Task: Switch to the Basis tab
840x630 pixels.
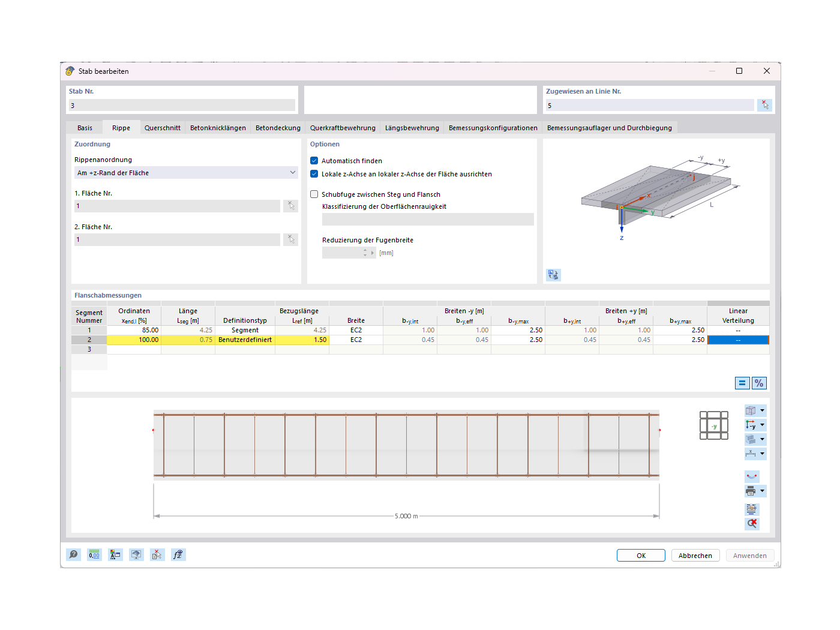Action: [85, 128]
